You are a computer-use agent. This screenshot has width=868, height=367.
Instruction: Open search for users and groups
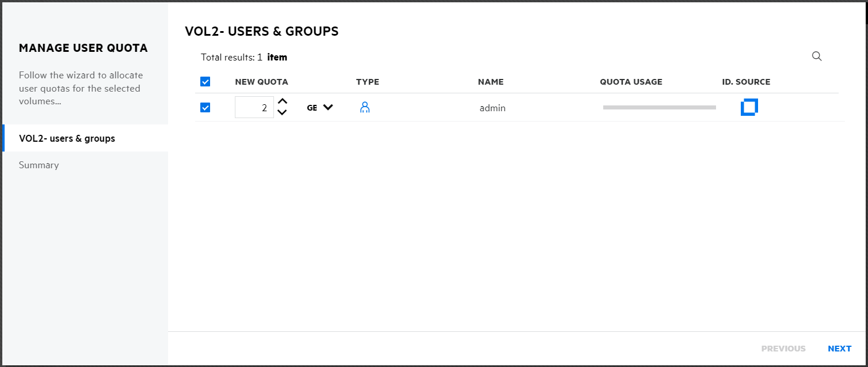[816, 56]
